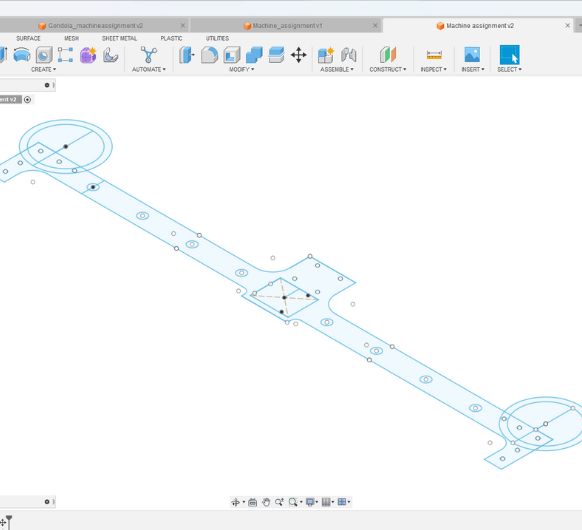
Task: Activate the Move/Copy arrows icon
Action: tap(299, 55)
